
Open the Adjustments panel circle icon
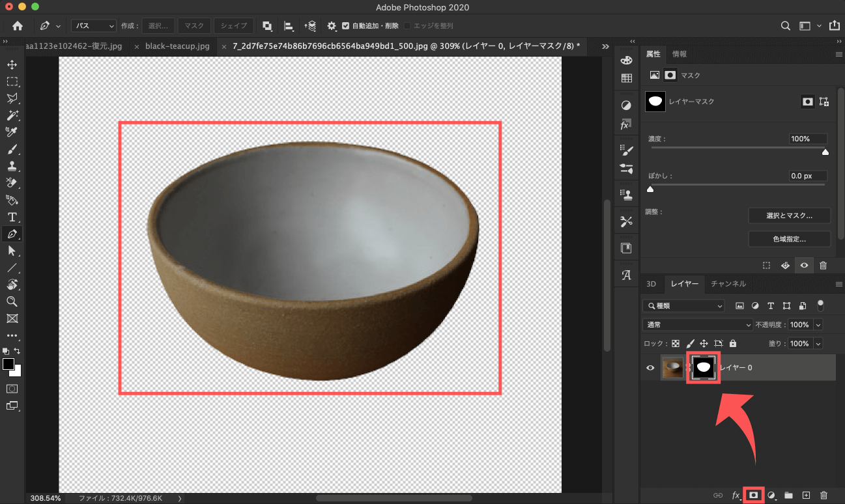pyautogui.click(x=627, y=105)
